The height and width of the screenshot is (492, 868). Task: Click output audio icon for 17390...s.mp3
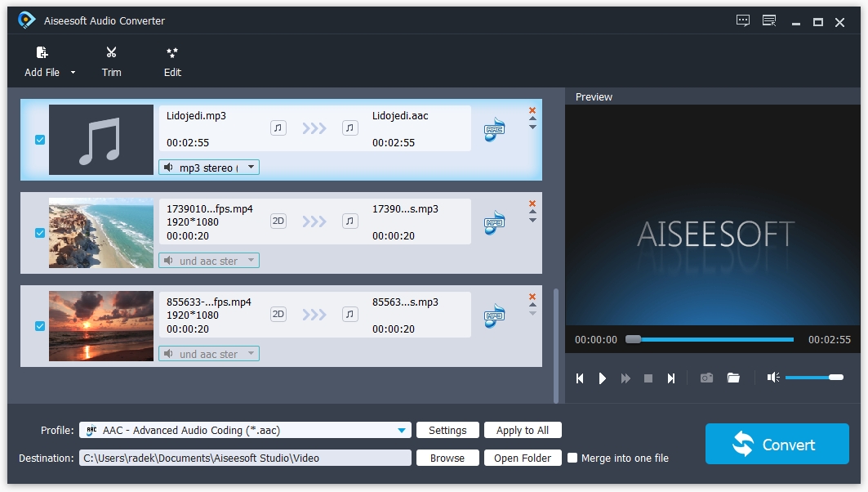[349, 221]
